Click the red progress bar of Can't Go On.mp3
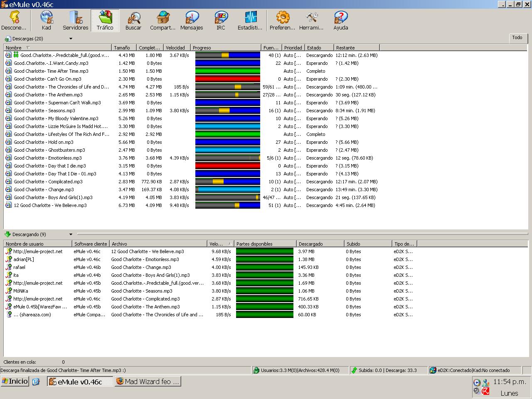 (x=228, y=79)
